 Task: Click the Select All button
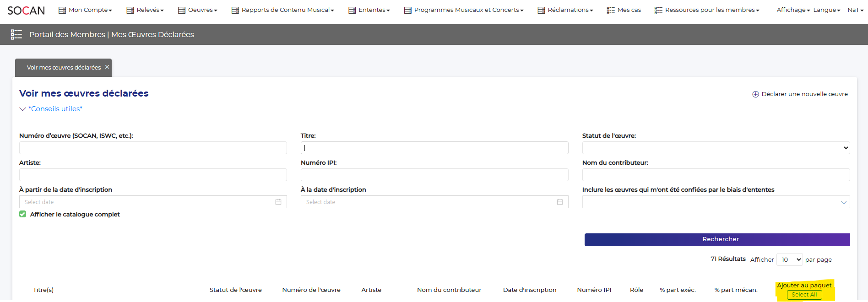pos(804,295)
